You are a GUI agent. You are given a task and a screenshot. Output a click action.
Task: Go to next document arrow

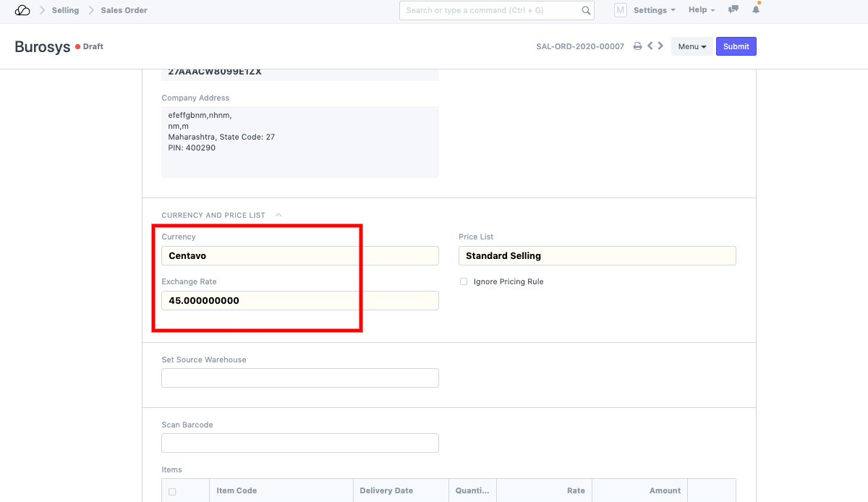tap(660, 46)
